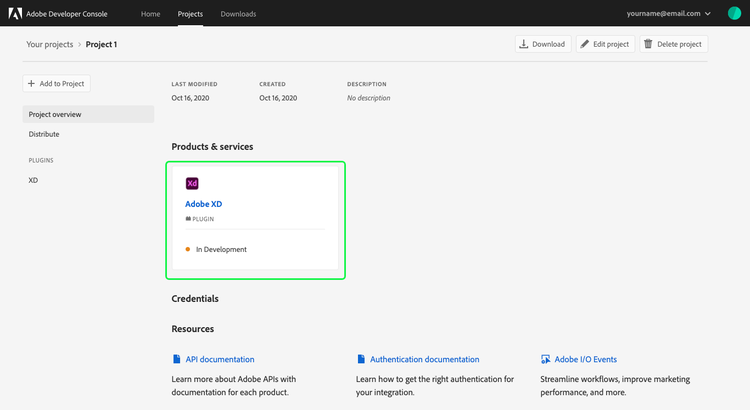Open the user avatar circle
Screen dimensions: 750x410
click(x=734, y=13)
